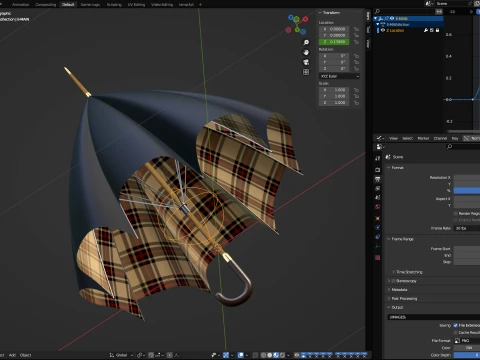Switch to the Animation workspace tab
Image resolution: width=480 pixels, height=360 pixels.
click(x=20, y=4)
